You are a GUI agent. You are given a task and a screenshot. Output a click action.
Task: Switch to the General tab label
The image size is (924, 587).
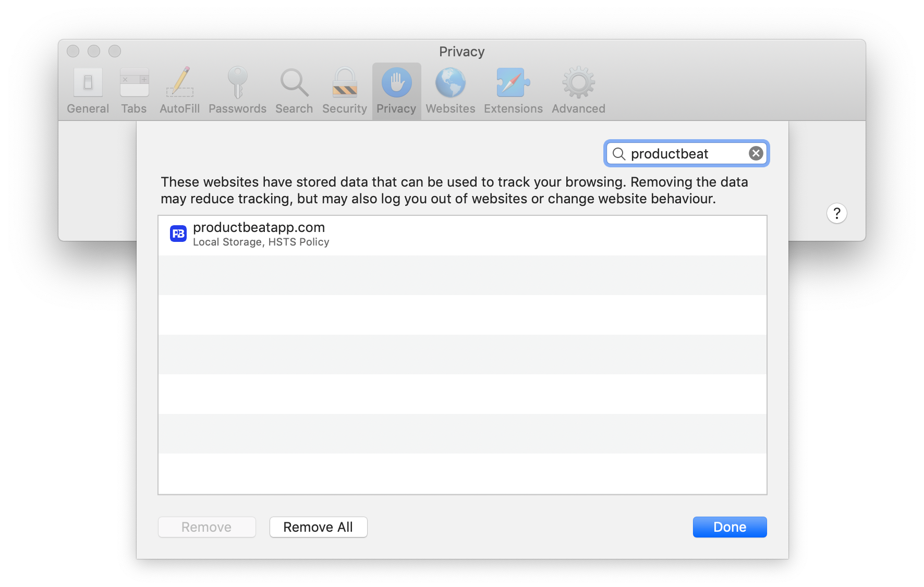coord(88,108)
